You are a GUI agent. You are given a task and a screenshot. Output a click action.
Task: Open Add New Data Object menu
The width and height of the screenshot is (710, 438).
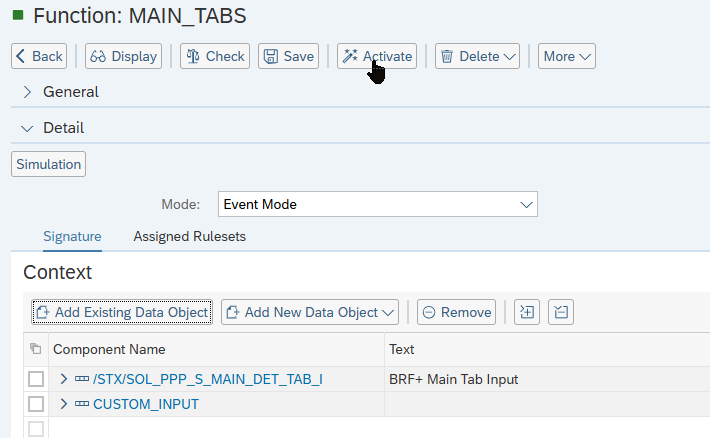(310, 312)
